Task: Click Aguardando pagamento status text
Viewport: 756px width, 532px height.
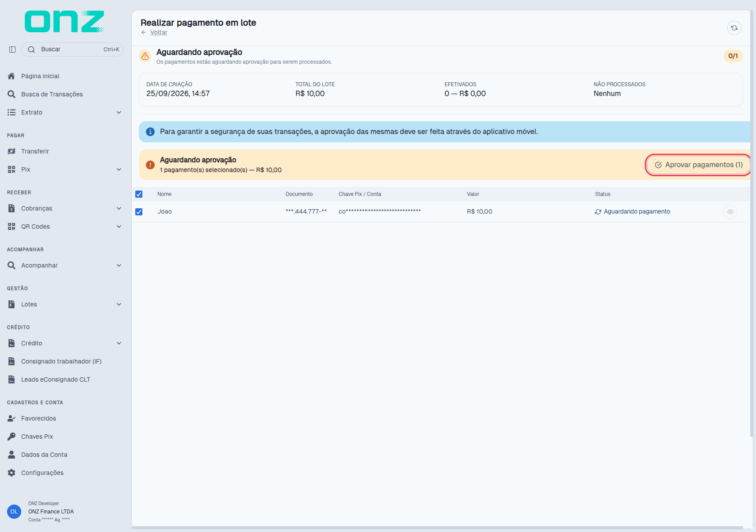Action: click(x=637, y=212)
